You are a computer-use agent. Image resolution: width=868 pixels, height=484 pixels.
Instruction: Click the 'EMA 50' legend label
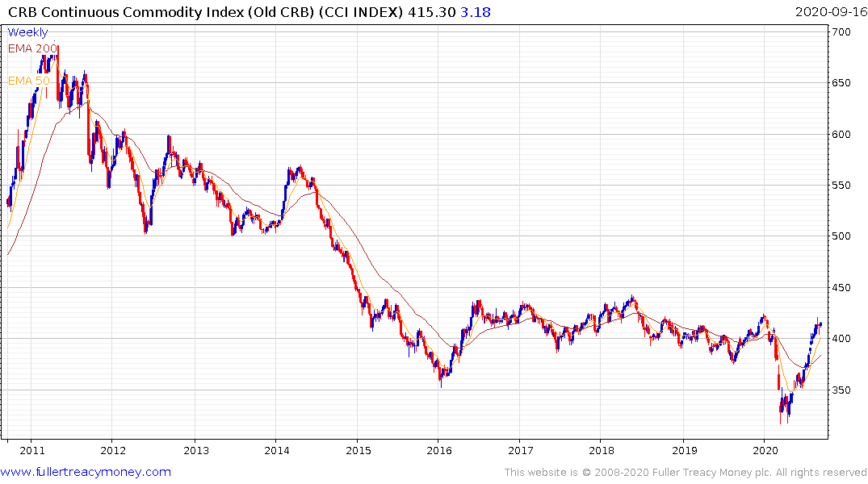click(x=29, y=81)
